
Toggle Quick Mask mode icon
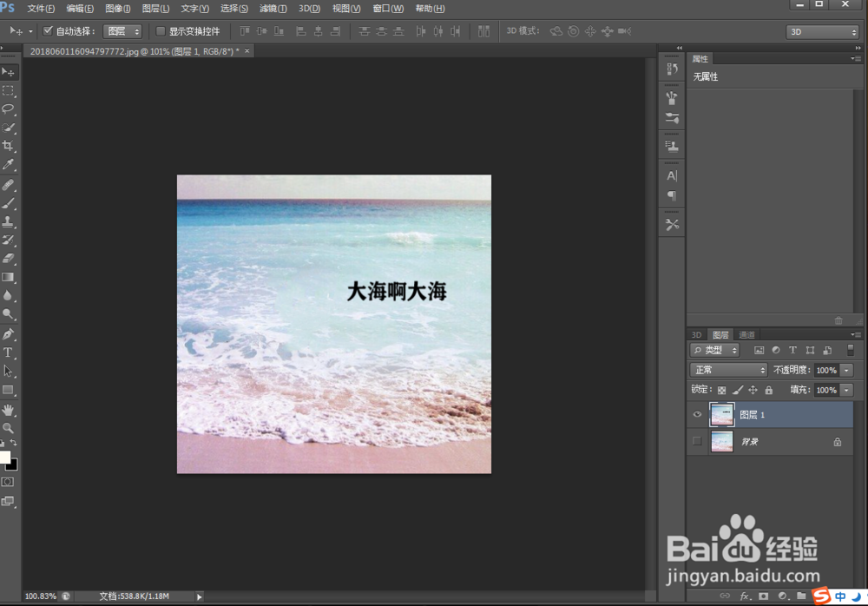8,482
